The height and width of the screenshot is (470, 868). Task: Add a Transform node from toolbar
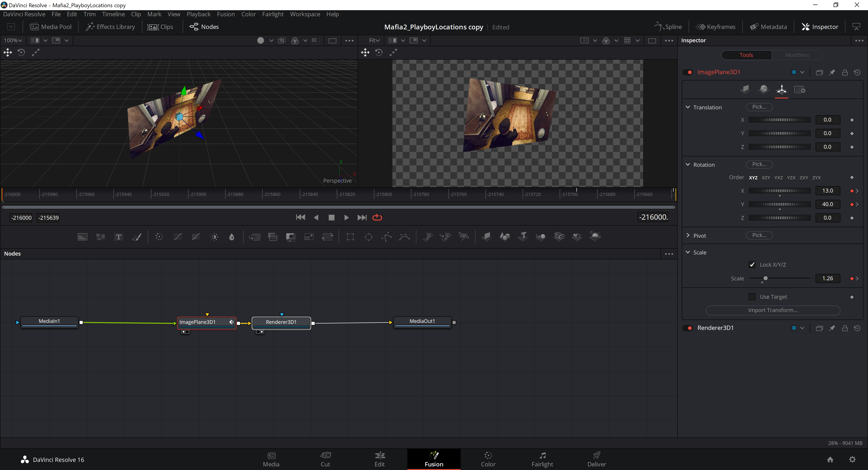(327, 237)
